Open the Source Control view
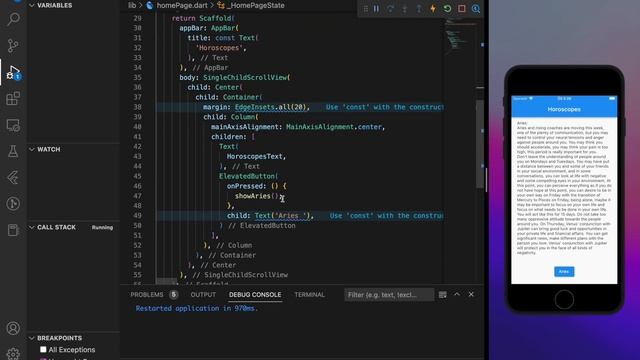 (13, 45)
